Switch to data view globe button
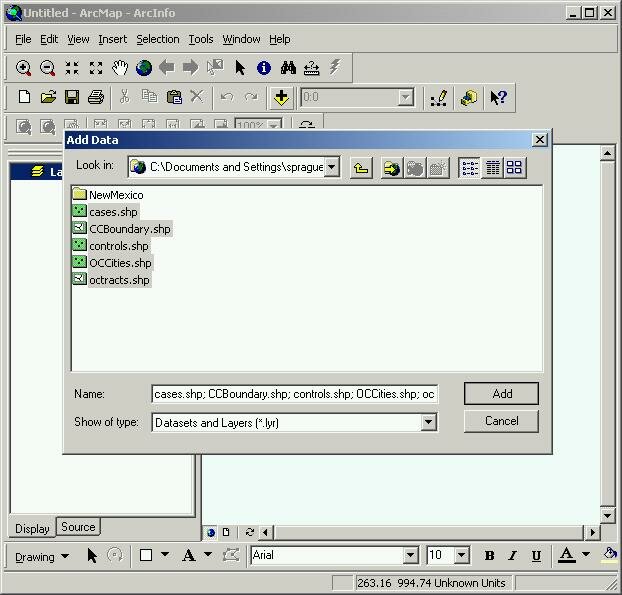This screenshot has width=622, height=595. [x=211, y=532]
